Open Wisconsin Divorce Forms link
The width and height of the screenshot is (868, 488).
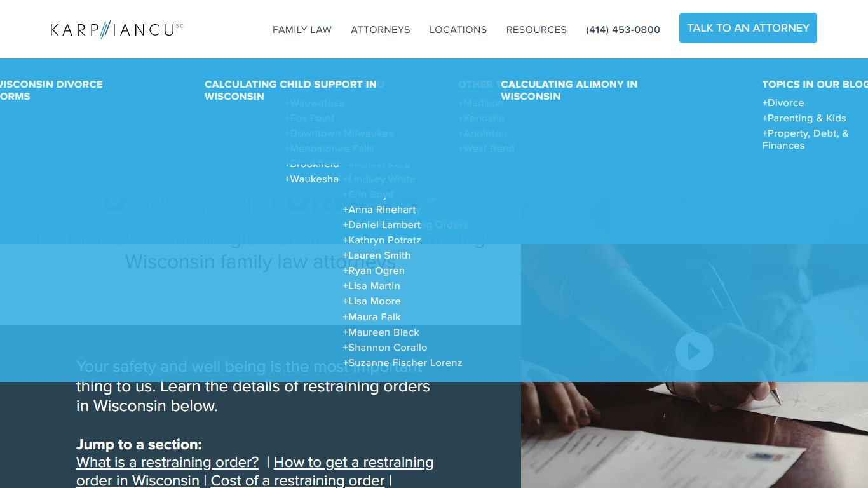pos(51,90)
